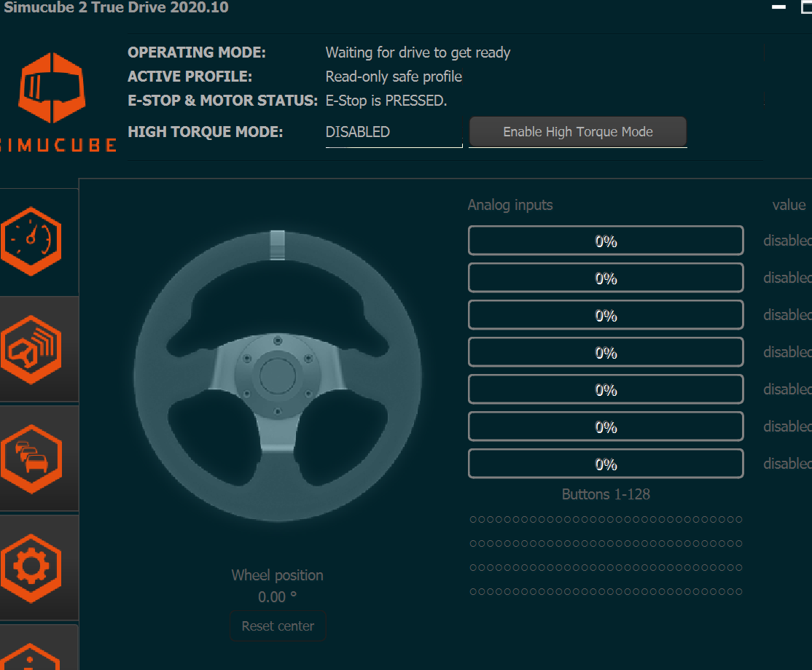Select the seventh analog input bar
The width and height of the screenshot is (812, 670).
pos(606,464)
